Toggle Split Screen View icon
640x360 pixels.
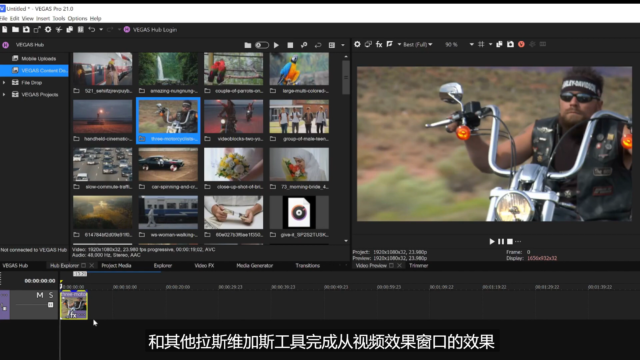point(390,44)
